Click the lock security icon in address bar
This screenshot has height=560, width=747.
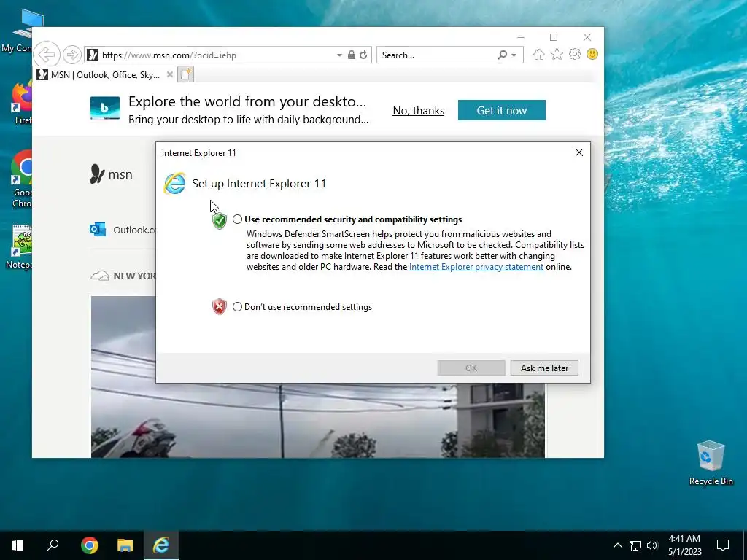point(352,55)
